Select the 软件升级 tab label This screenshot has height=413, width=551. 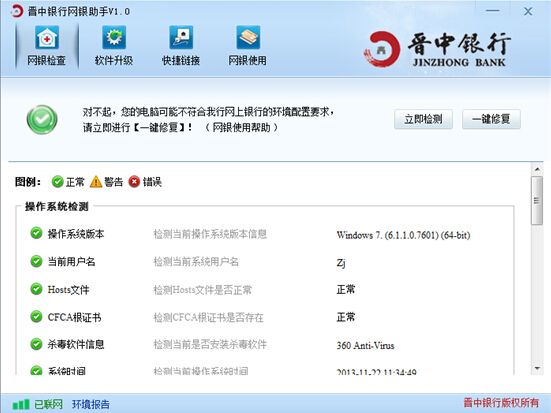click(114, 60)
